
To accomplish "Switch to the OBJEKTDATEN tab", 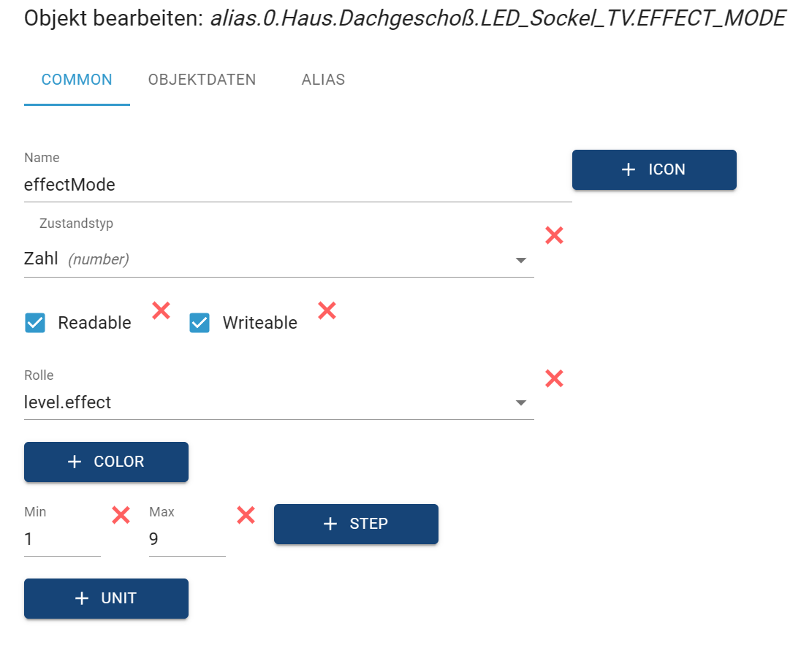I will [202, 80].
